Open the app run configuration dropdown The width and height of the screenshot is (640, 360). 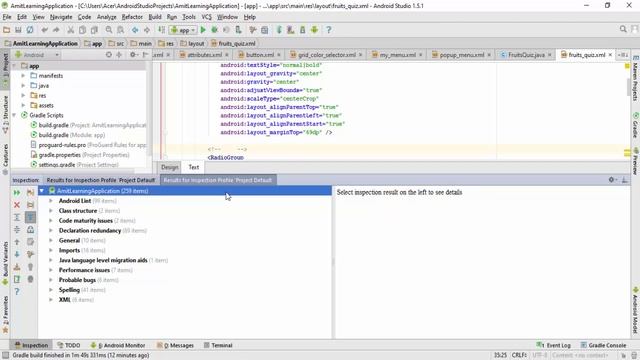[183, 30]
